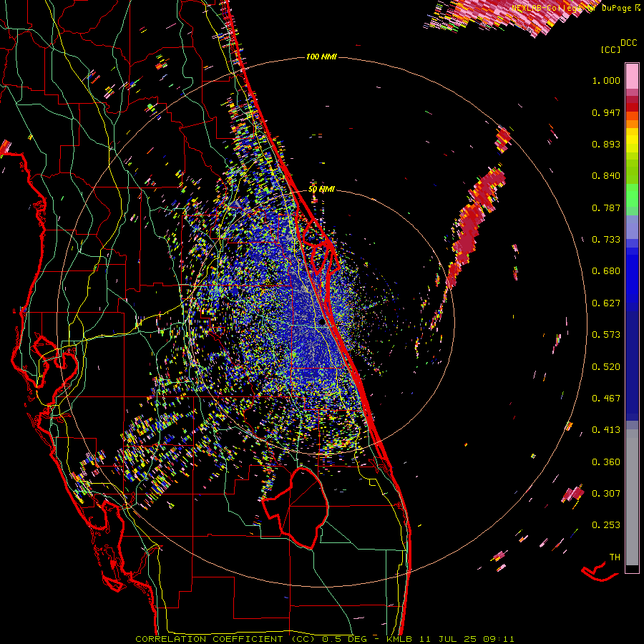Click the "0.5 DEG" elevation angle text
This screenshot has width=644, height=644.
pyautogui.click(x=344, y=639)
